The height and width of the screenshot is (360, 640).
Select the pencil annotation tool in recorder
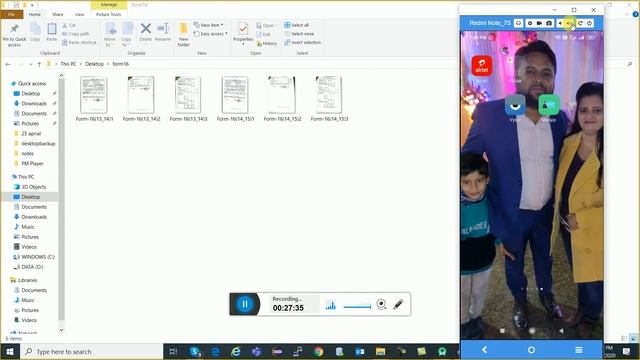(x=398, y=304)
